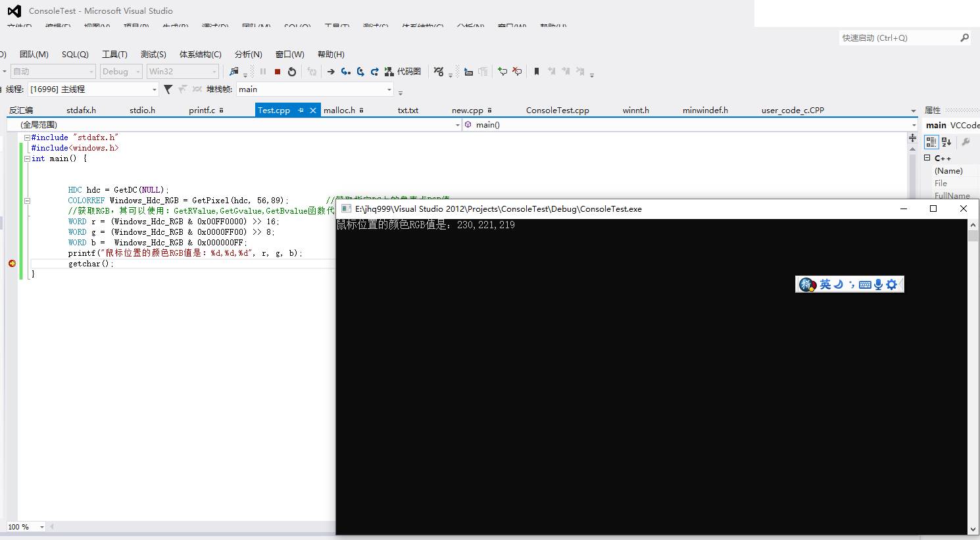The image size is (980, 540).
Task: Click the editor split-window handle
Action: tap(912, 137)
